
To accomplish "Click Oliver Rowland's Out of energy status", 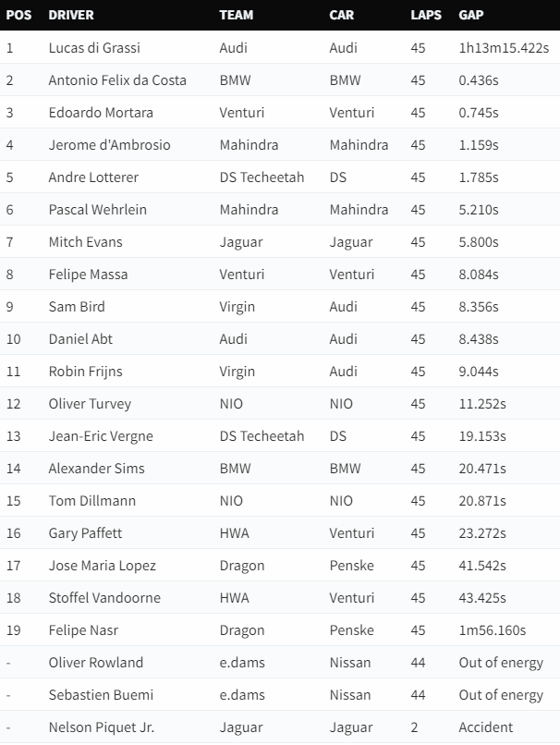I will coord(501,663).
